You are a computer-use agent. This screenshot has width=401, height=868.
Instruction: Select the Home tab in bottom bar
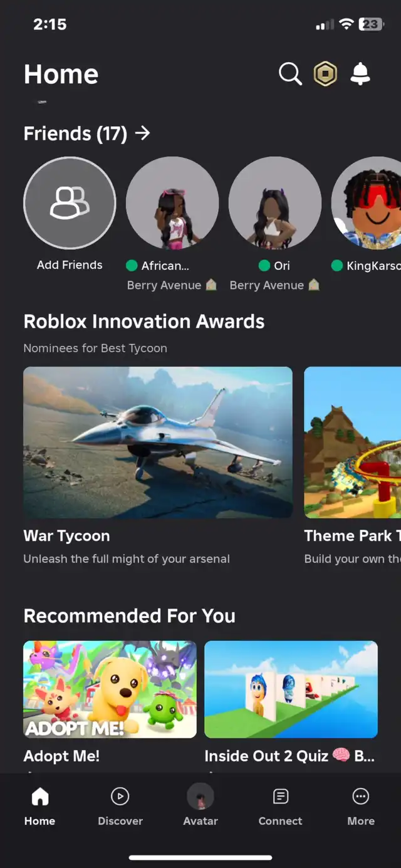pos(40,807)
